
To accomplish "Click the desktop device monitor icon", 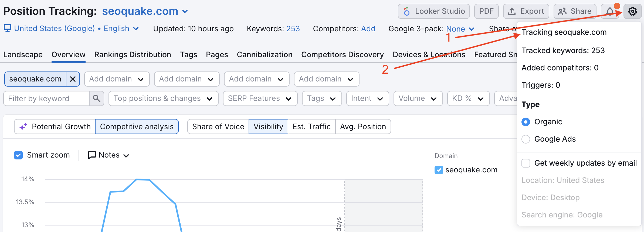I will (x=8, y=28).
